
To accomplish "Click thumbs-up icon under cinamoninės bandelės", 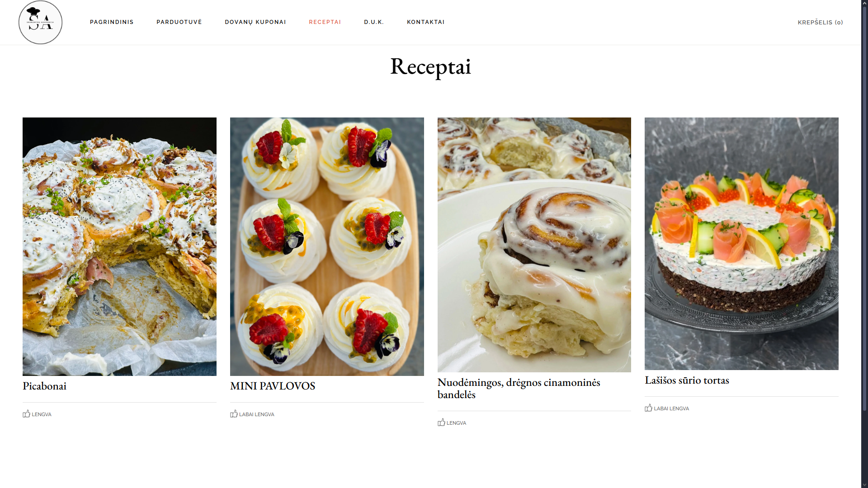I will [441, 422].
